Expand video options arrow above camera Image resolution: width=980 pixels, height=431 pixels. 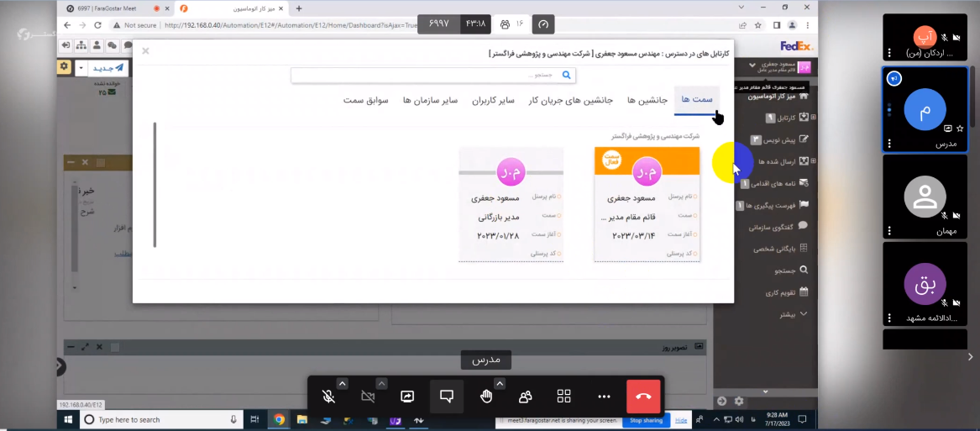(381, 383)
